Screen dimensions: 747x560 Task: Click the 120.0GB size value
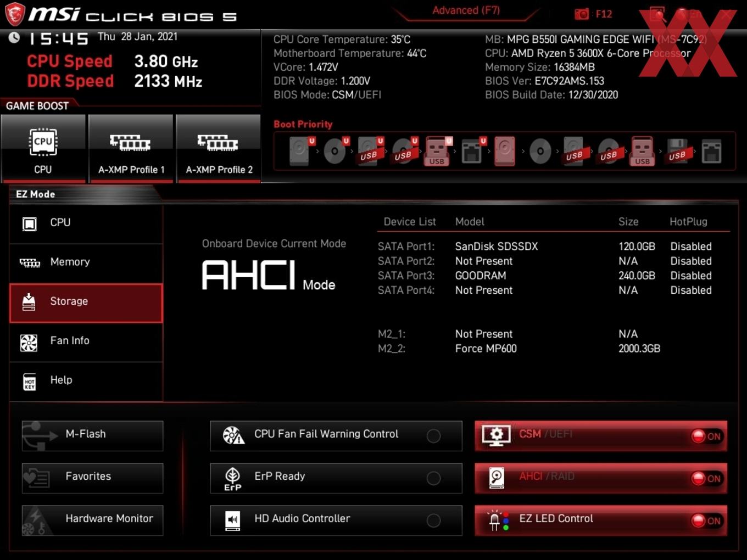(x=637, y=247)
